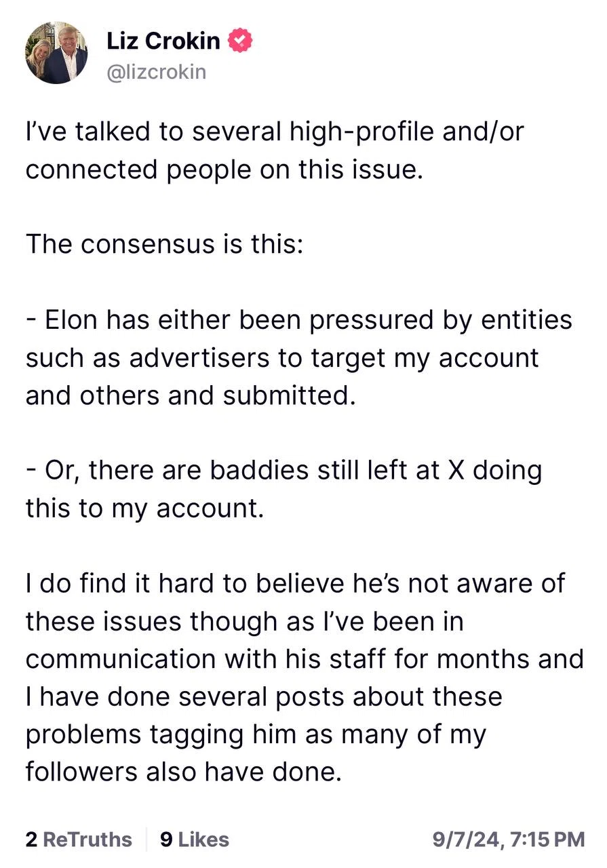This screenshot has height=868, width=607.
Task: View the 9 Likes list
Action: (x=195, y=840)
